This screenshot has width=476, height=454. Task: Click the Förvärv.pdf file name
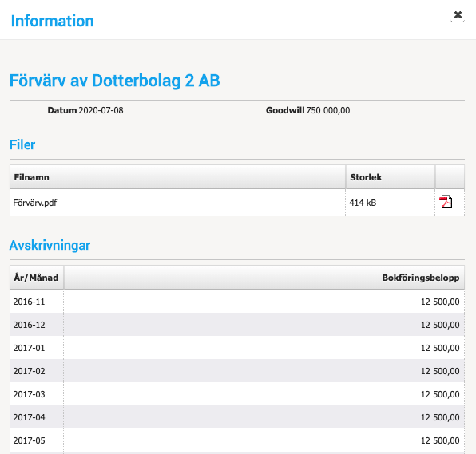pos(34,203)
